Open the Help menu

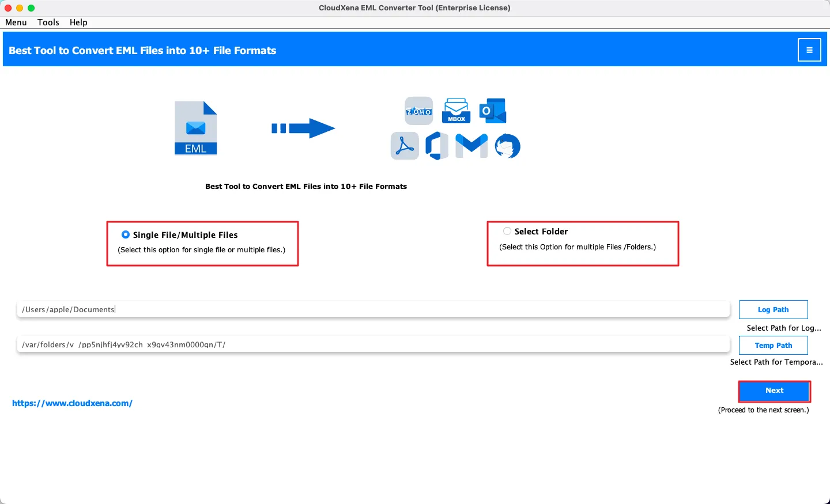[x=78, y=22]
